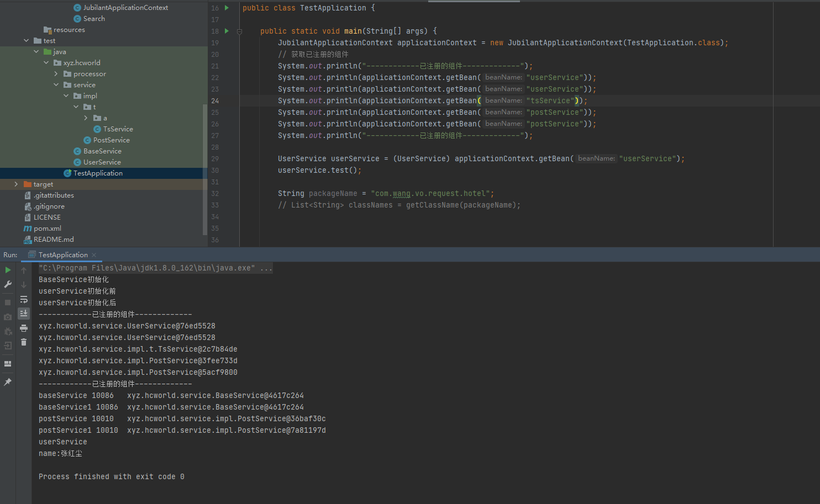The height and width of the screenshot is (504, 820).
Task: Toggle code folding marker for main method
Action: (x=239, y=31)
